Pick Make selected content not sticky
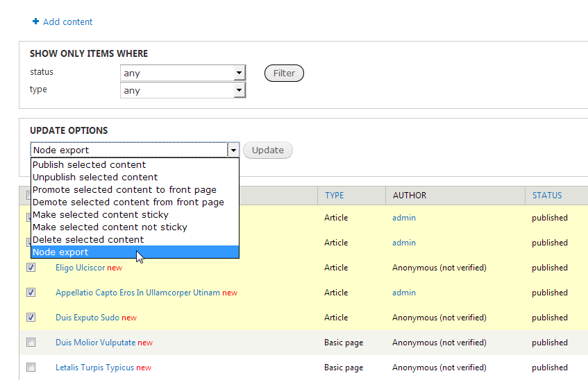The height and width of the screenshot is (380, 588). coord(110,227)
